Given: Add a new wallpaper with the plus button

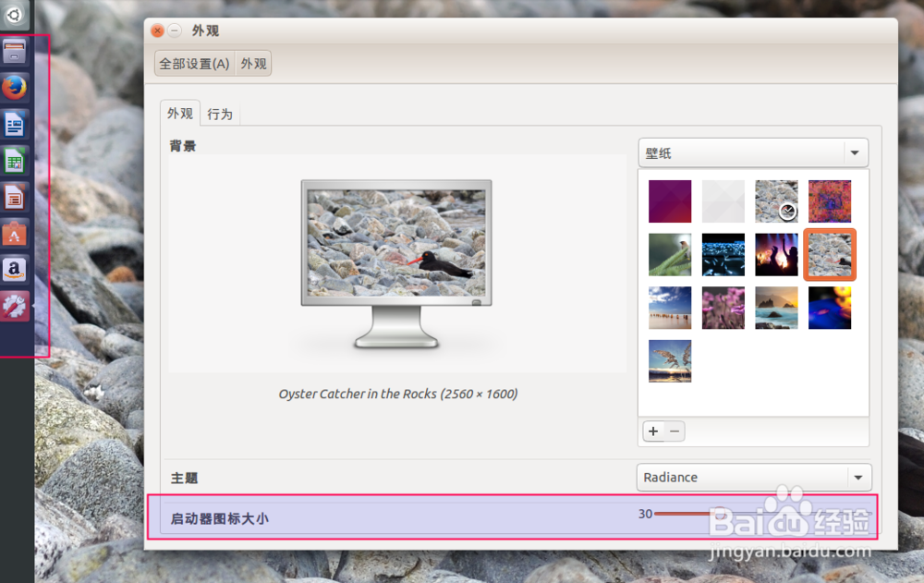Looking at the screenshot, I should [x=652, y=431].
